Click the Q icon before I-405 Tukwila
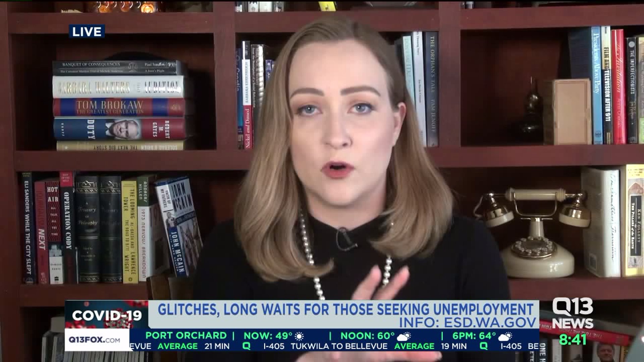 click(247, 346)
